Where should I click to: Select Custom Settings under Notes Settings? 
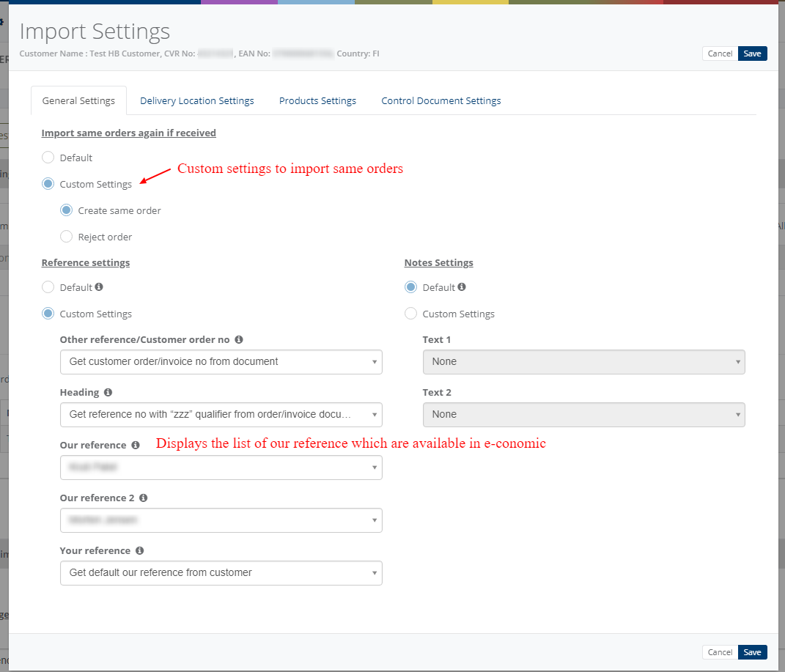point(410,314)
